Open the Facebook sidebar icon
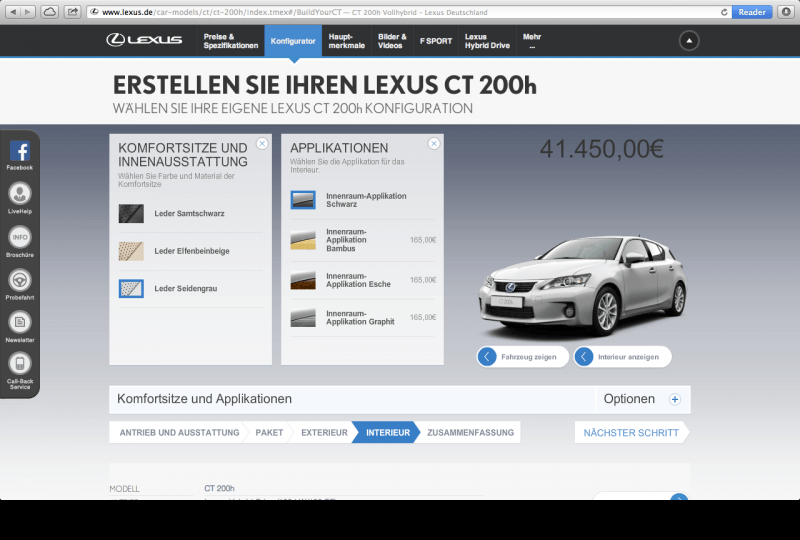The image size is (800, 540). [20, 151]
